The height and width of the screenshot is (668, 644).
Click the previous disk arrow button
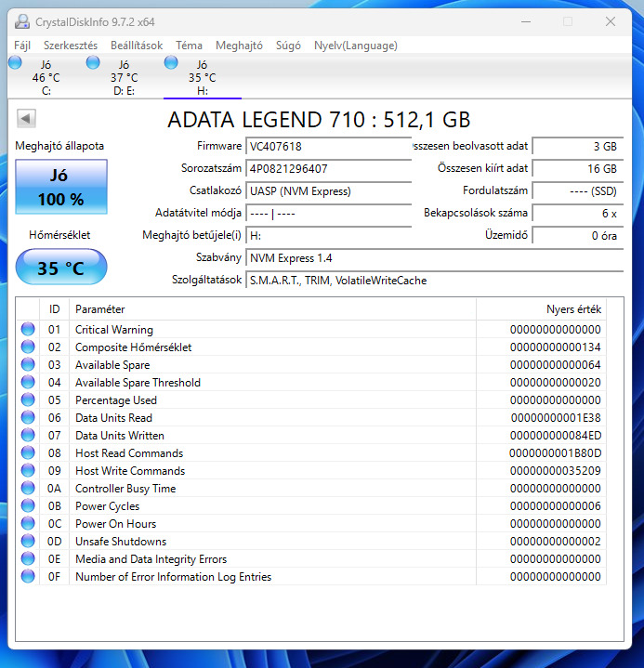click(26, 118)
